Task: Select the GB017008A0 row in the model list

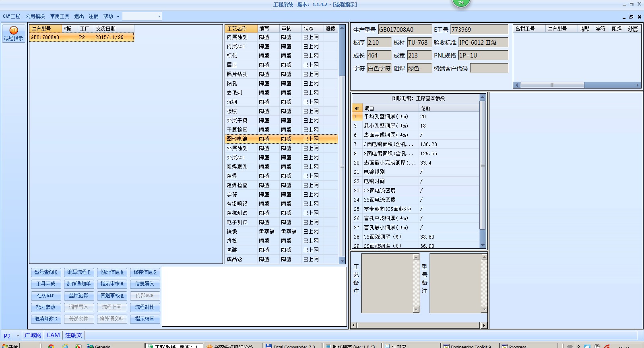Action: [x=82, y=37]
